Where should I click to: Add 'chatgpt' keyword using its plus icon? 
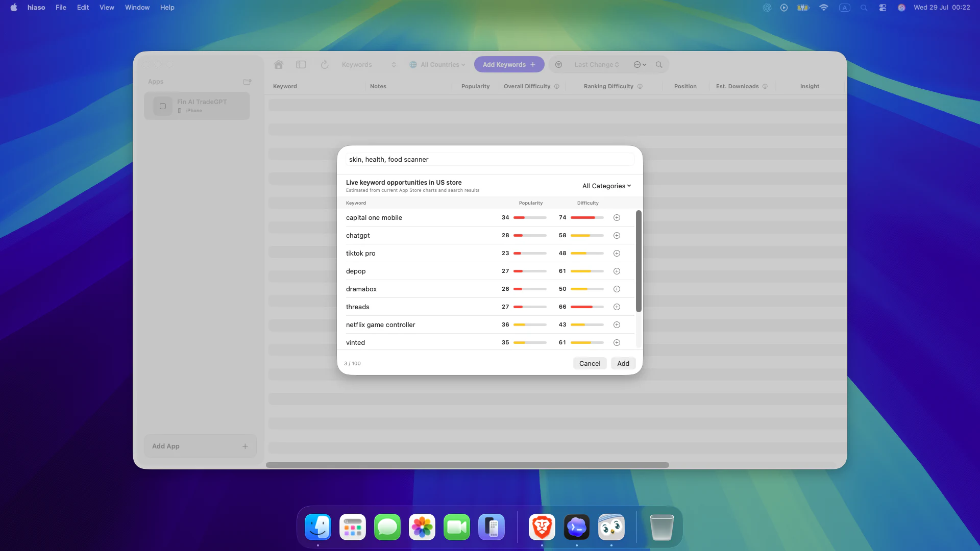[617, 236]
